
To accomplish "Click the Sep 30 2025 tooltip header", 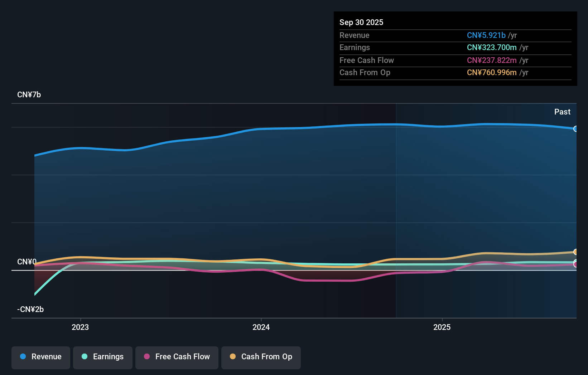I will coord(361,22).
